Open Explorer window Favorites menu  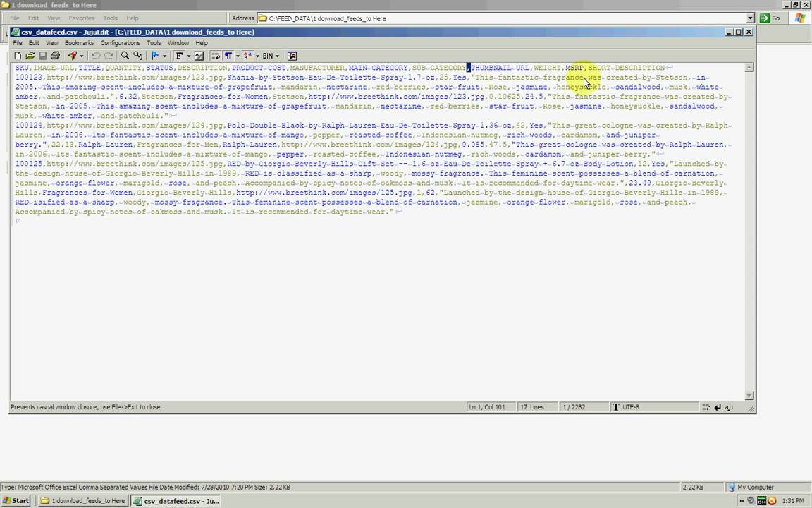81,18
